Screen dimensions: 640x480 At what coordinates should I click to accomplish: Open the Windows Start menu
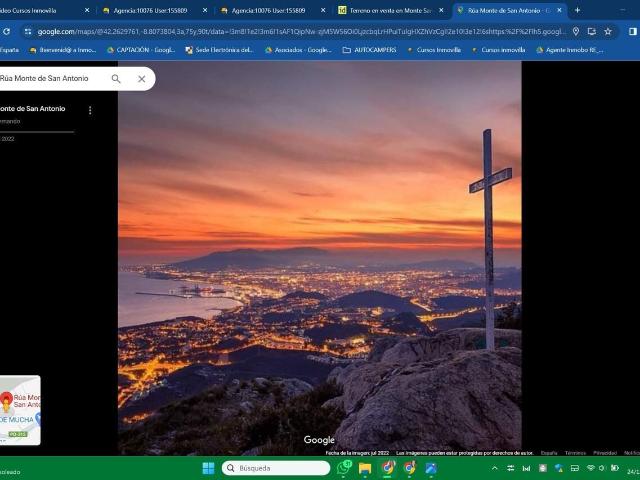pos(208,468)
